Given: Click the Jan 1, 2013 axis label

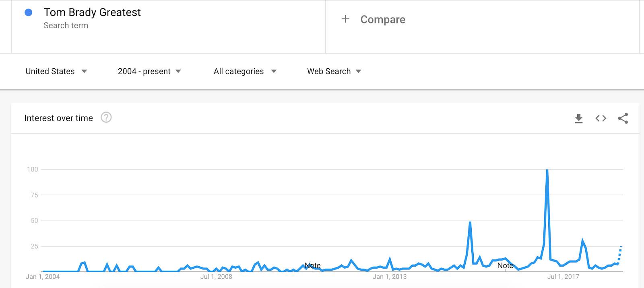Looking at the screenshot, I should pyautogui.click(x=390, y=277).
